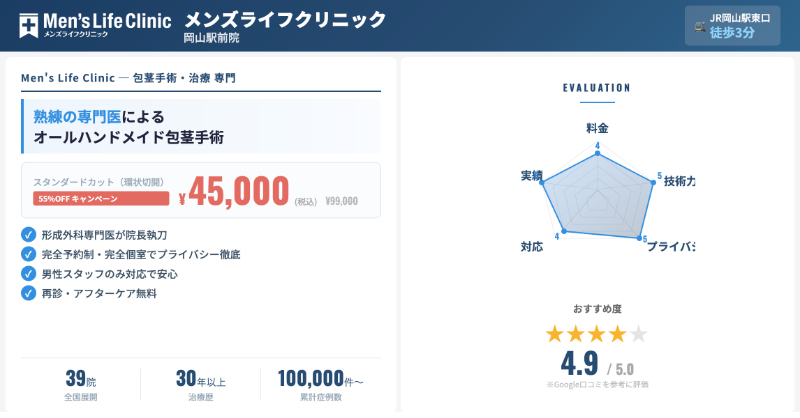This screenshot has height=418, width=800.
Task: Click the checkmark beside 形成外科専門医が院長執刀
Action: (x=28, y=234)
